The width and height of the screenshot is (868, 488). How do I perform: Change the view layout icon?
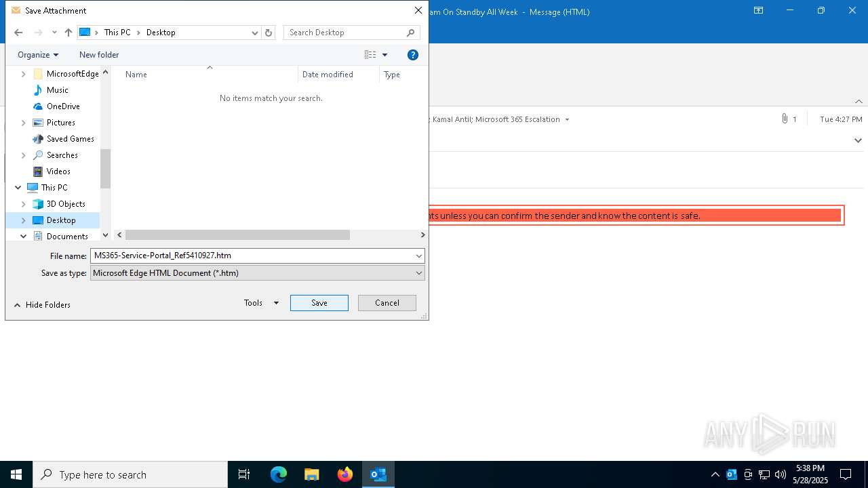370,55
